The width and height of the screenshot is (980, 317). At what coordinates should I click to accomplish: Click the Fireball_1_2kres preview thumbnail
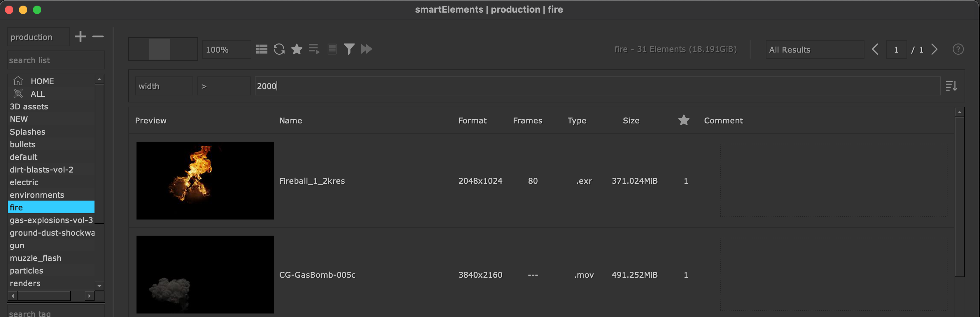(205, 181)
